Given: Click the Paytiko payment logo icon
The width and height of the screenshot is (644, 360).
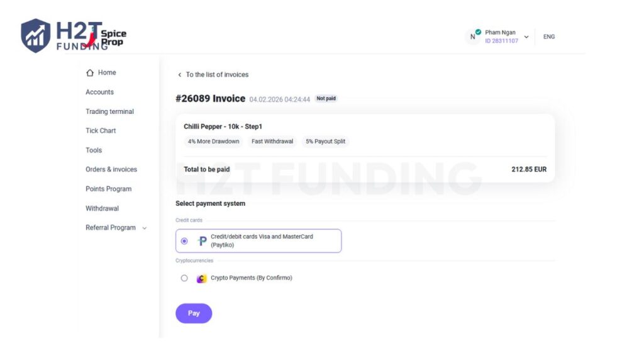Looking at the screenshot, I should point(202,241).
